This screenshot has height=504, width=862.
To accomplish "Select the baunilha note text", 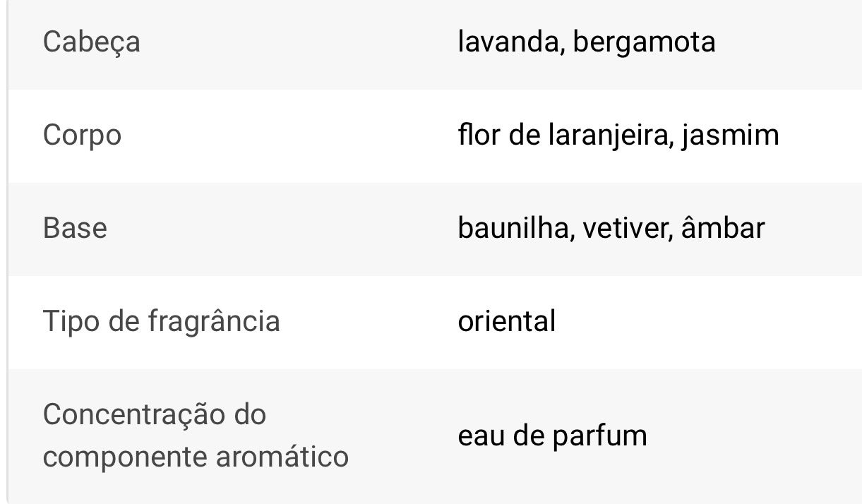I will (514, 228).
